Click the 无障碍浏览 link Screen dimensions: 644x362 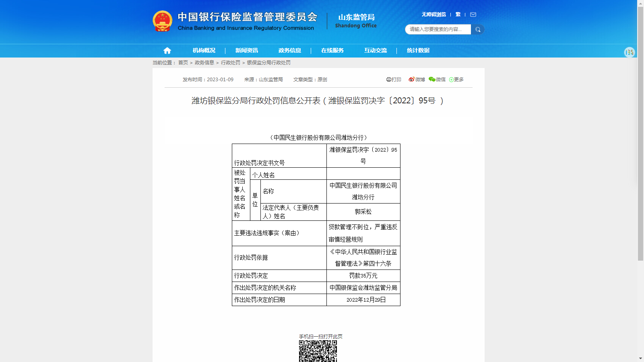coord(434,14)
